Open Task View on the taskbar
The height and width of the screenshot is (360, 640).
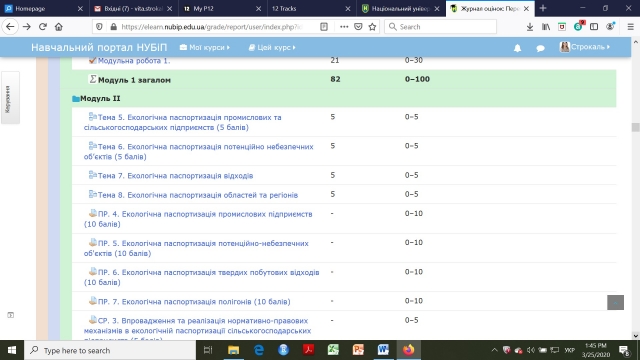[208, 350]
